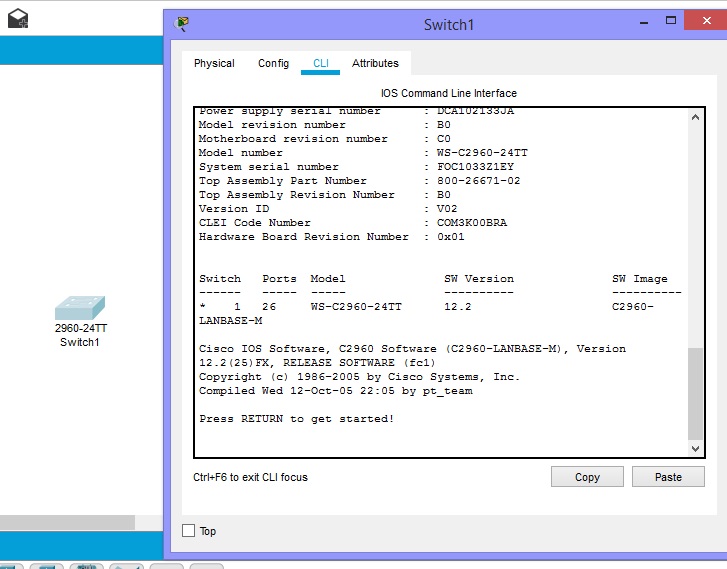727x569 pixels.
Task: Click CLI scrollbar track above the thumb
Action: (x=696, y=230)
